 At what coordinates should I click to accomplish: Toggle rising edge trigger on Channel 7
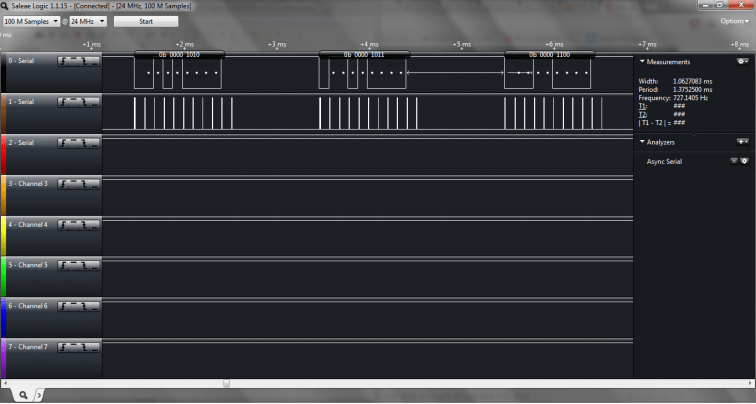(x=63, y=348)
